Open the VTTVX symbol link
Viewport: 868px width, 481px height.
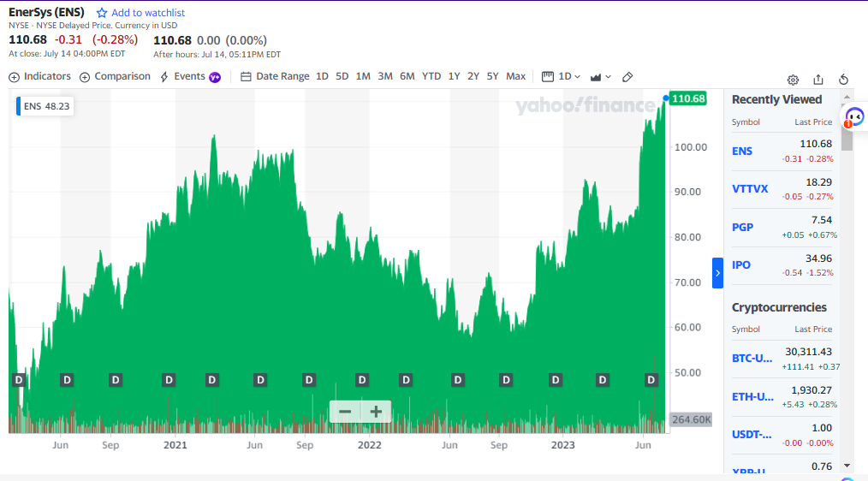[750, 189]
